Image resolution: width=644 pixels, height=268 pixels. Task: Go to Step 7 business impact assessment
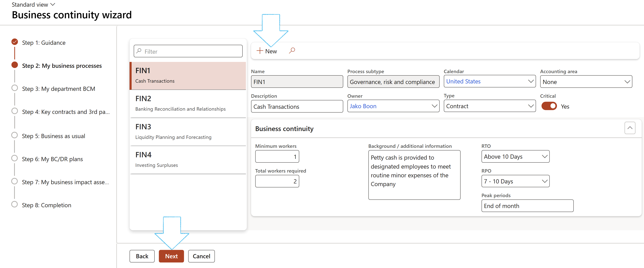pyautogui.click(x=65, y=182)
